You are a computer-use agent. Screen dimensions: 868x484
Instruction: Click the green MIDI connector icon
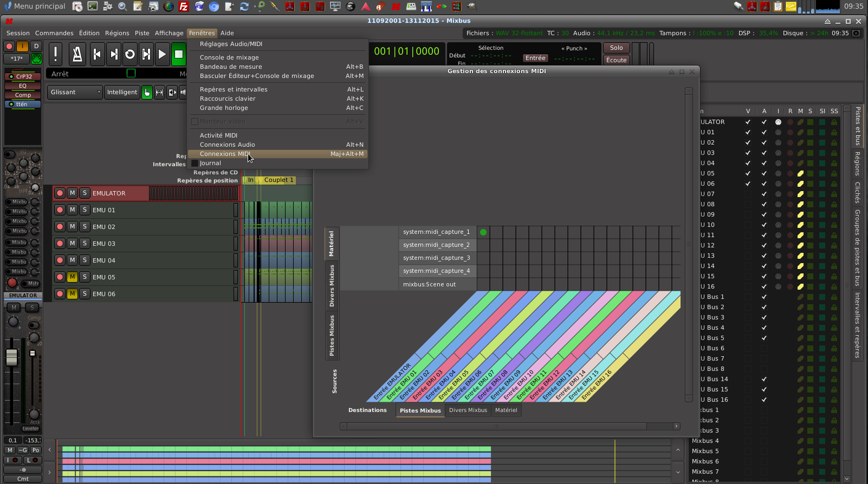tap(36, 58)
